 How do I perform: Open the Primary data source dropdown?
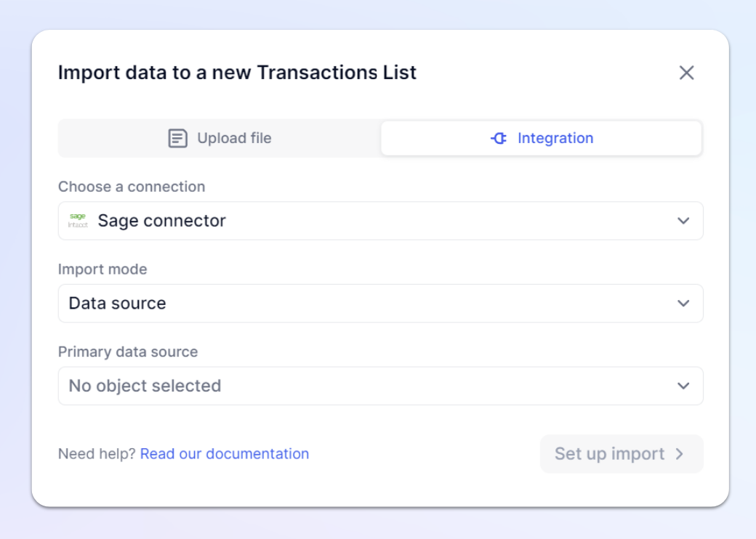[380, 386]
